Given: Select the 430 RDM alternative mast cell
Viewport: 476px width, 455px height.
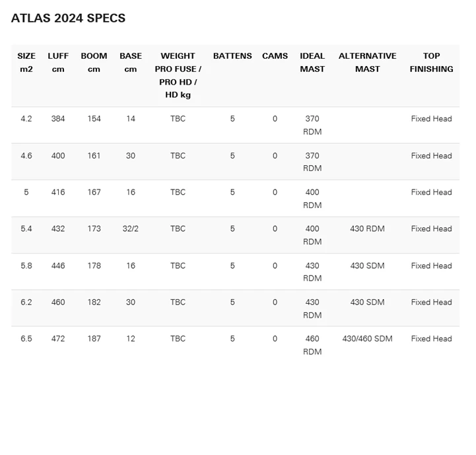Looking at the screenshot, I should [x=367, y=228].
